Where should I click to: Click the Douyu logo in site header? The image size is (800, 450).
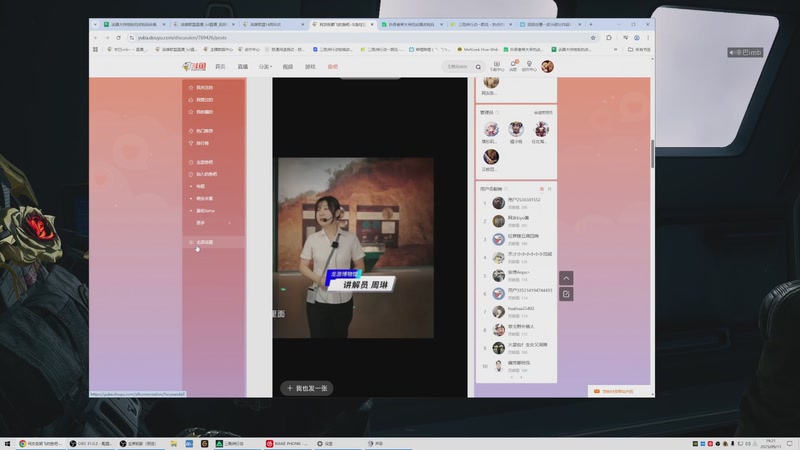194,67
